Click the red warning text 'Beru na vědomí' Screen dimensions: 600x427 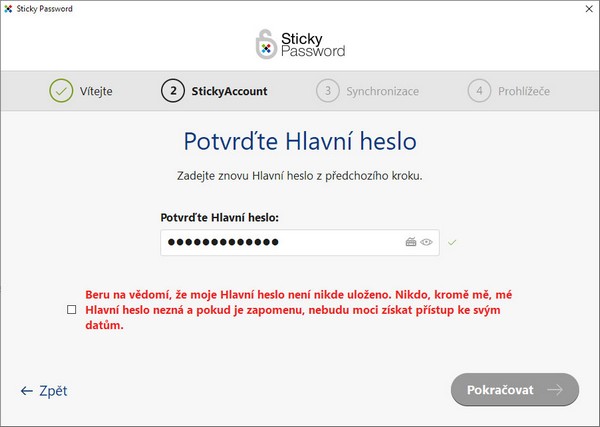pyautogui.click(x=128, y=295)
